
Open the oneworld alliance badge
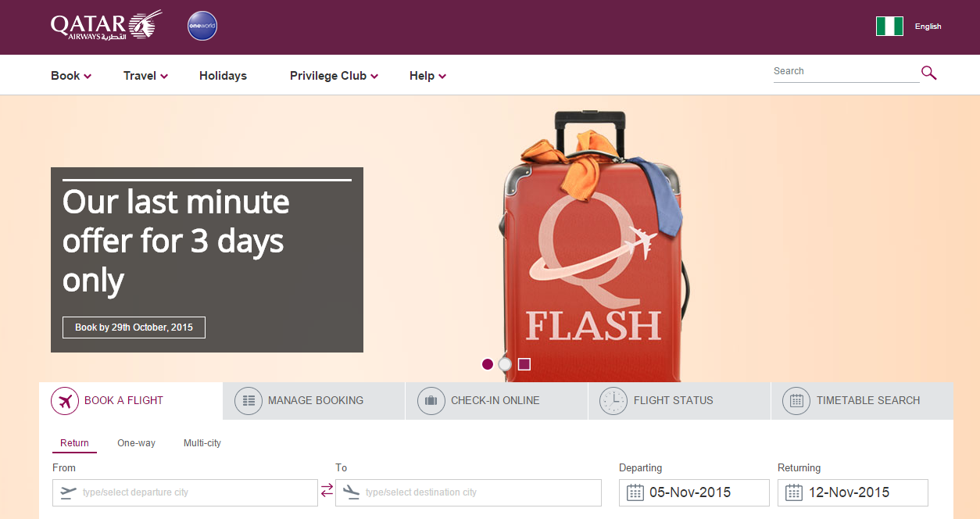202,26
